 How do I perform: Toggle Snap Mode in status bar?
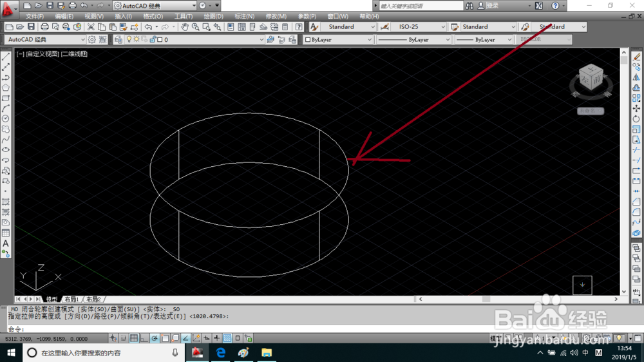(x=124, y=338)
